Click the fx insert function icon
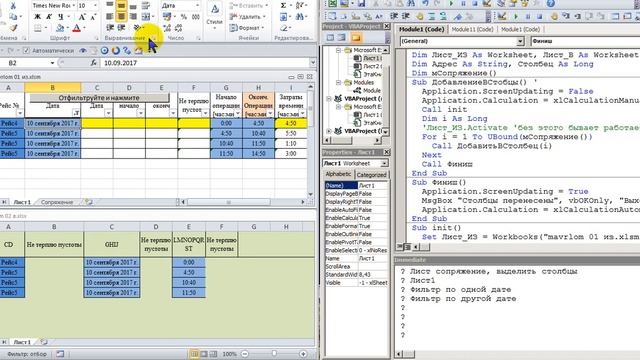 coord(93,63)
